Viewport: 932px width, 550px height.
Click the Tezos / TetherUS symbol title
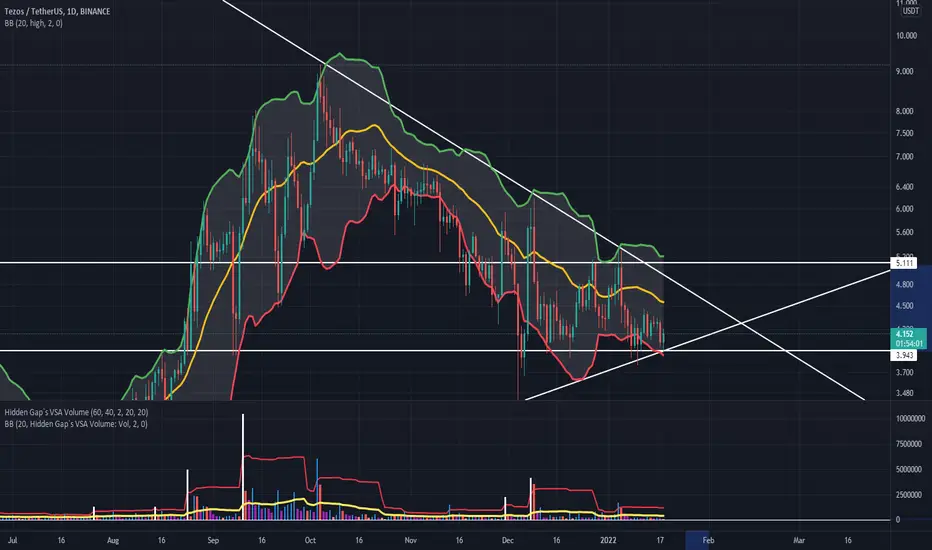coord(57,11)
